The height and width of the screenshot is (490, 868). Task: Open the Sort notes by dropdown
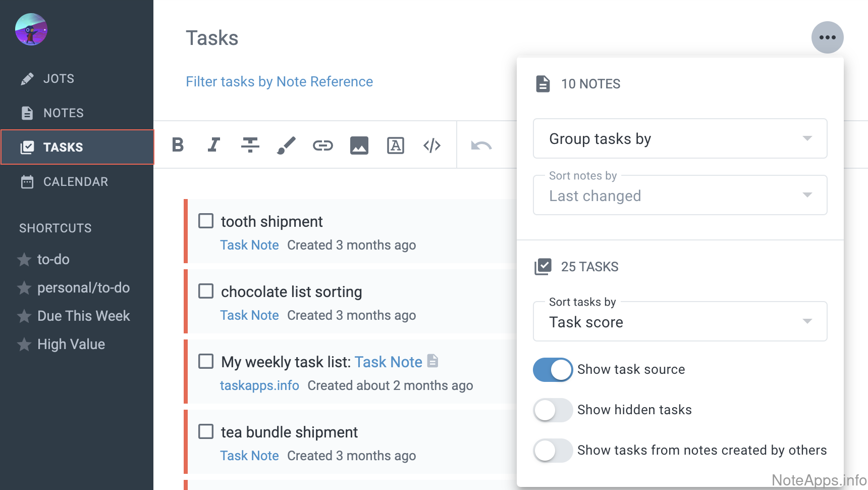click(x=680, y=195)
